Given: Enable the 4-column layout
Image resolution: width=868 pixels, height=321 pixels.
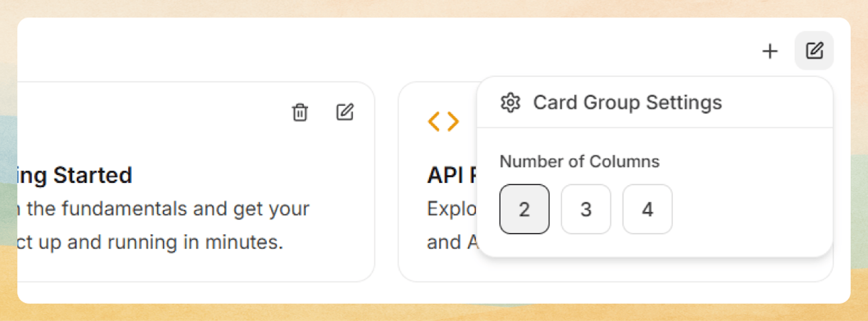Looking at the screenshot, I should (x=647, y=209).
